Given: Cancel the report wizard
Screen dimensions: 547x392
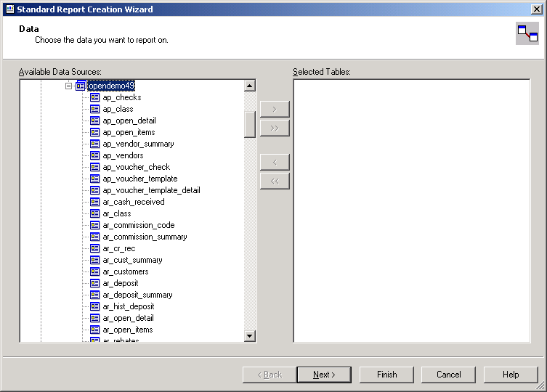Looking at the screenshot, I should 448,375.
